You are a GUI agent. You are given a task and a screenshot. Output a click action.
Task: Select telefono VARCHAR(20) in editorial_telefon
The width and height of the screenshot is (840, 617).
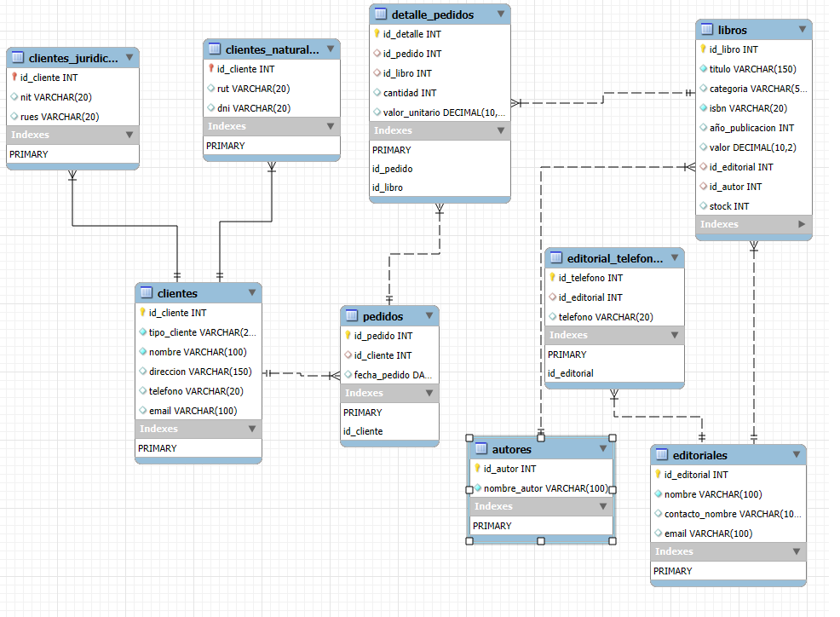(614, 317)
